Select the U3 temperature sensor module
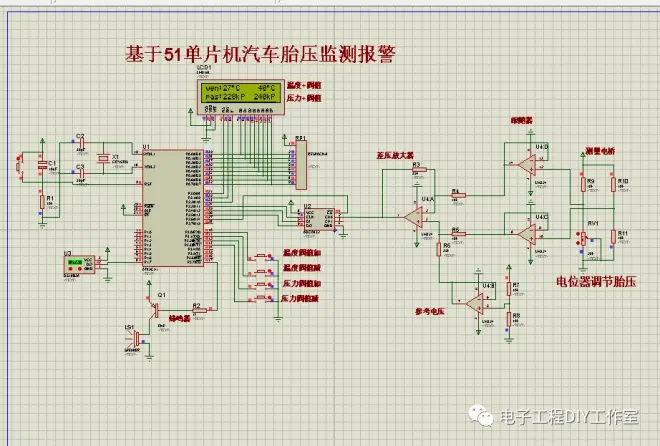The height and width of the screenshot is (446, 660). 79,265
